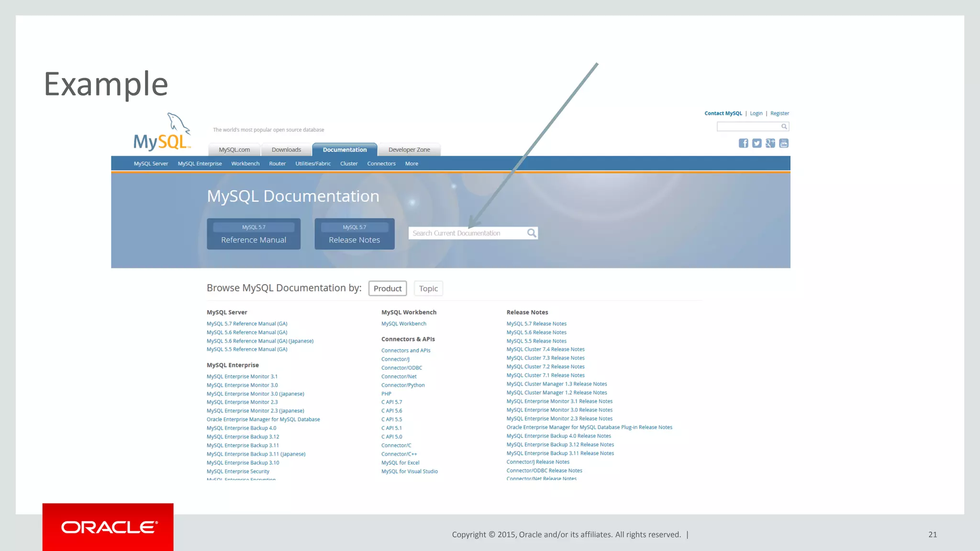This screenshot has height=551, width=980.
Task: Open MySQL for Visual Studio link
Action: point(410,471)
